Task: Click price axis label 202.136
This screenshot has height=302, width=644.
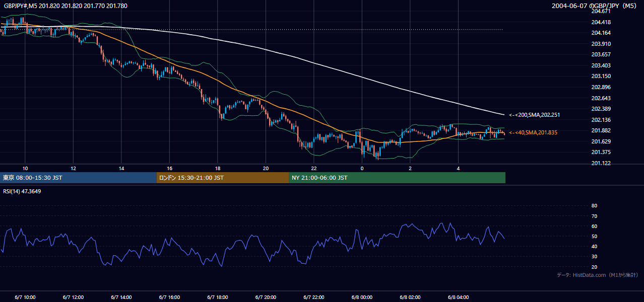Action: 601,120
